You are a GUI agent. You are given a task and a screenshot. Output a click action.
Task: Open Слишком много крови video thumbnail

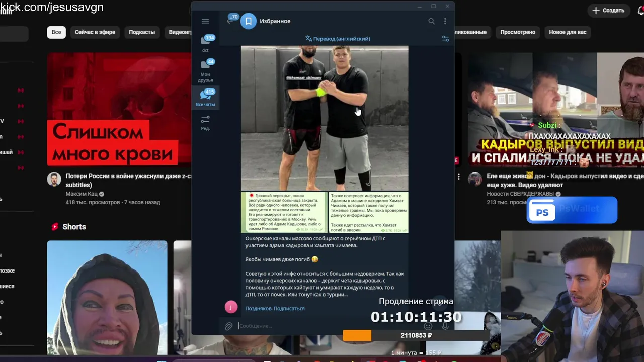tap(119, 109)
